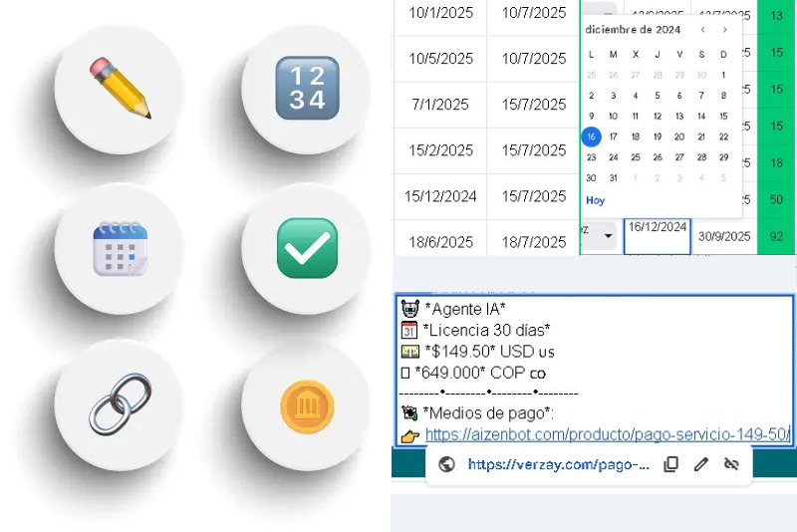Open the aizenbot.com payment link
Viewport: 797px width, 532px height.
608,434
